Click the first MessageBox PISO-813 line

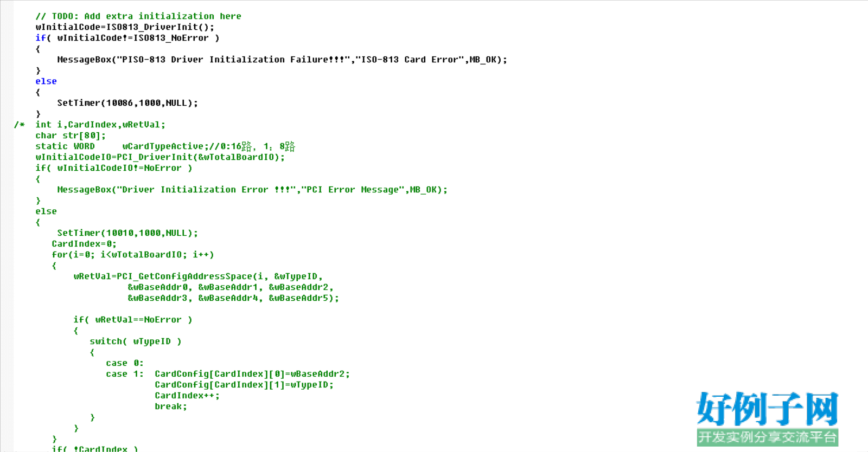(x=282, y=60)
